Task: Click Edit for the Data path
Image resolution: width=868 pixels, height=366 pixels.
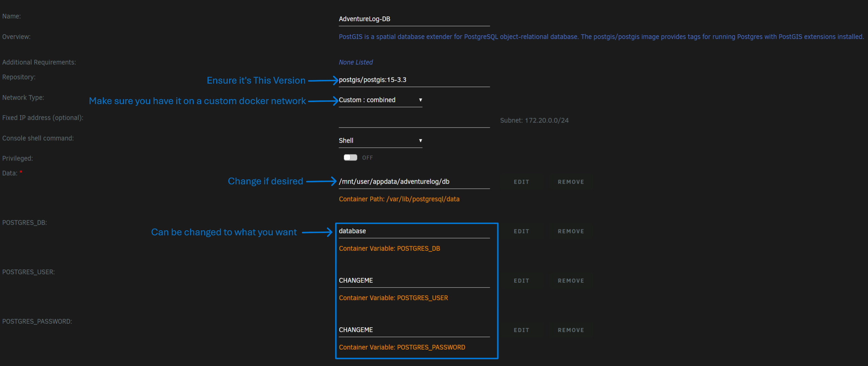Action: pos(521,182)
